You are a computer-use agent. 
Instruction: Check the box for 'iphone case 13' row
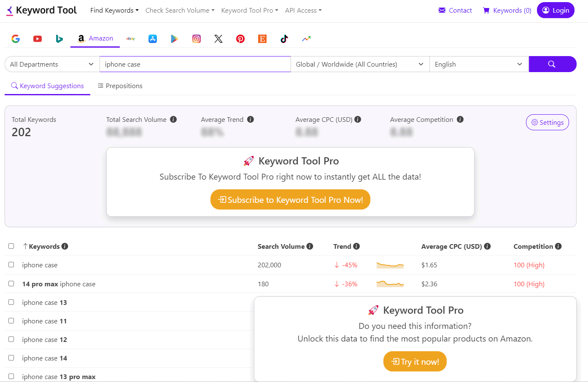coord(11,302)
